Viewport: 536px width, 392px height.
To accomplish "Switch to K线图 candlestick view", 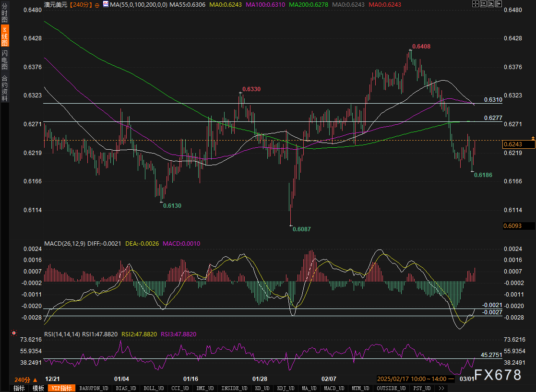I will 5,36.
